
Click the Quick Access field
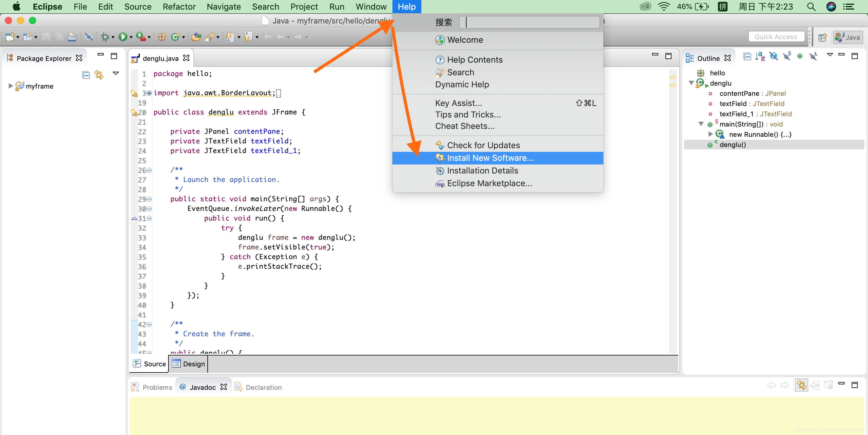click(x=776, y=37)
